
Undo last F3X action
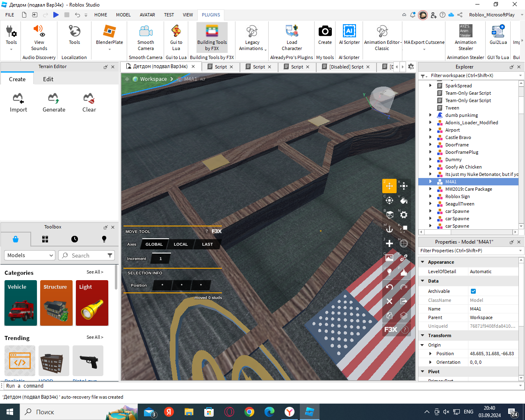point(389,287)
